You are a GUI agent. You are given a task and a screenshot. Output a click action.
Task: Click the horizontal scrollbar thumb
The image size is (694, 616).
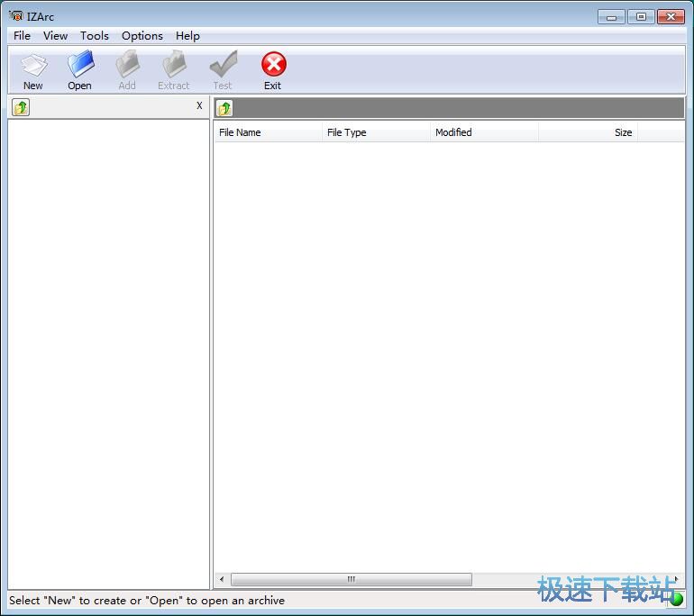351,579
